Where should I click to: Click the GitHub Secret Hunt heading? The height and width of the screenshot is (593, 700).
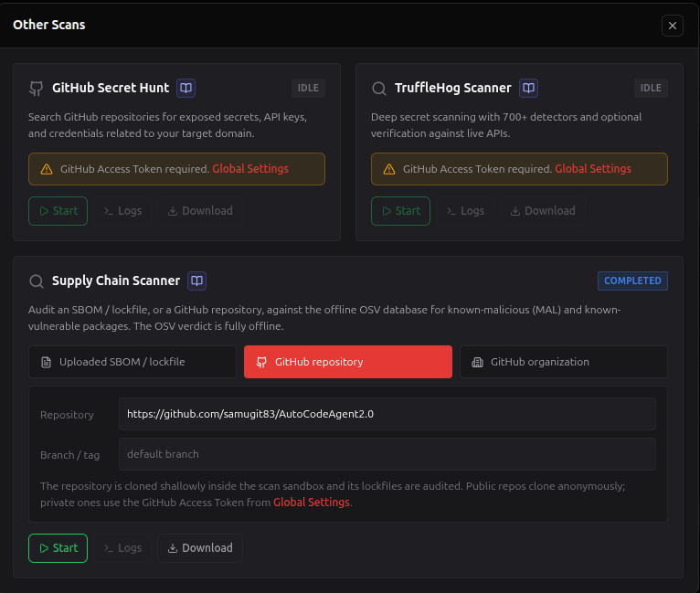click(111, 88)
